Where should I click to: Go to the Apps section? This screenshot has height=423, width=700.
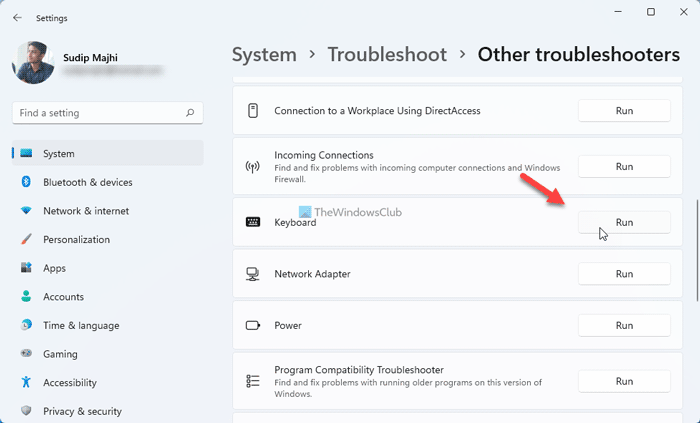pos(54,268)
